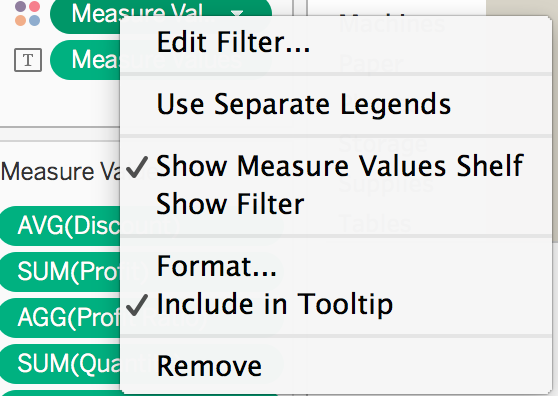
Task: Enable Show Filter option
Action: click(230, 204)
